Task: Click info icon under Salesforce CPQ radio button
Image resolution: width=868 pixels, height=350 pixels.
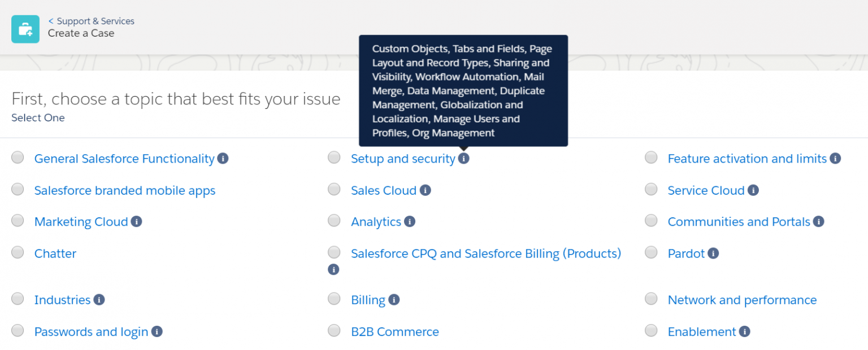Action: click(x=333, y=269)
